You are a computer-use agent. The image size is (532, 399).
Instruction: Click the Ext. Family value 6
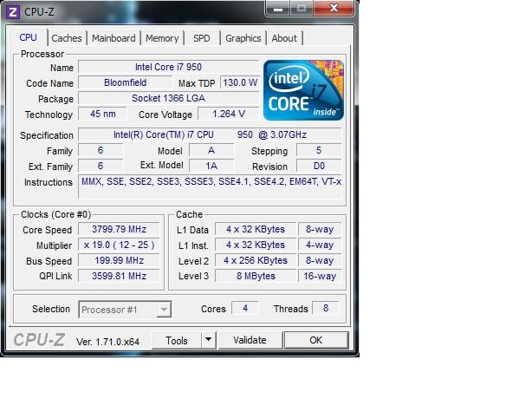[x=101, y=166]
